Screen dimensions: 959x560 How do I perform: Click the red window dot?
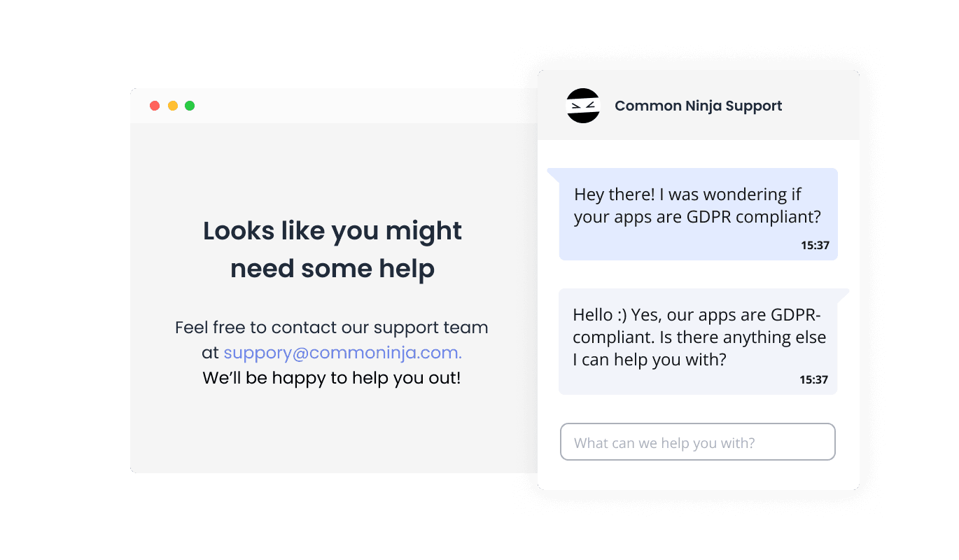click(155, 106)
